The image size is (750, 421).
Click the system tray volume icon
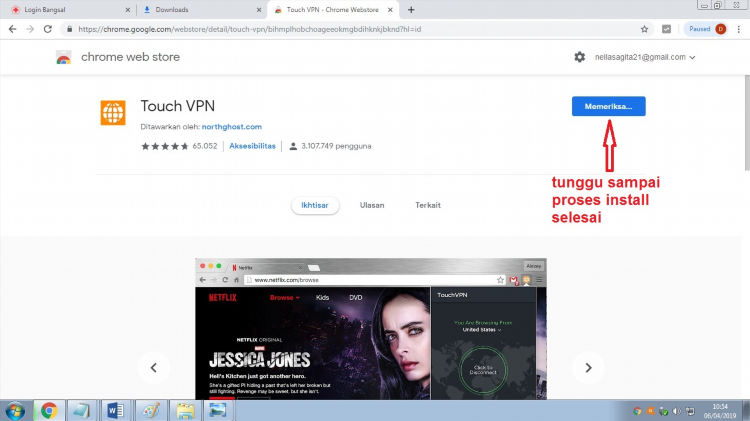(676, 411)
